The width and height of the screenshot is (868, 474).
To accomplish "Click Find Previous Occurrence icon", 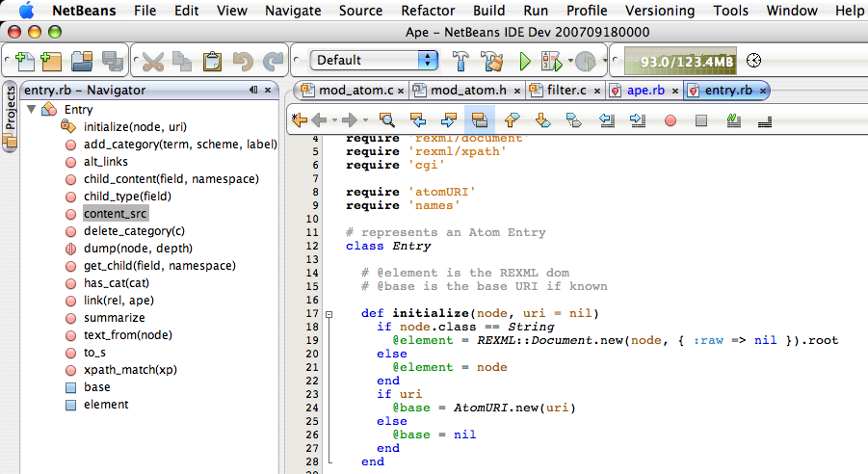I will (x=418, y=119).
